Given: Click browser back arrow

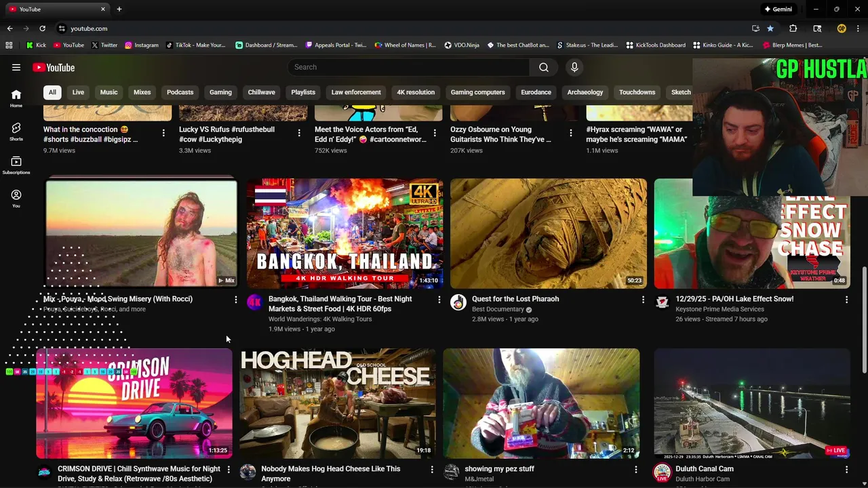Looking at the screenshot, I should [x=9, y=28].
